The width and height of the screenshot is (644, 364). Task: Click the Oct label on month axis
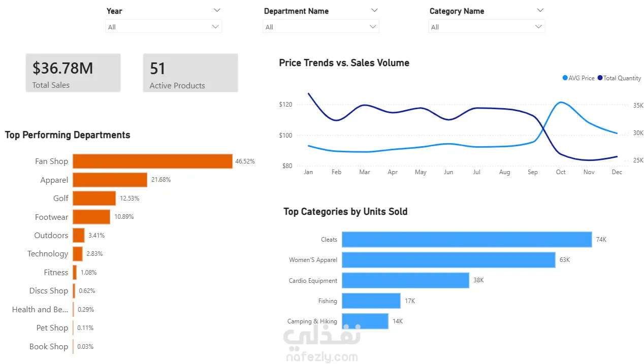[561, 172]
